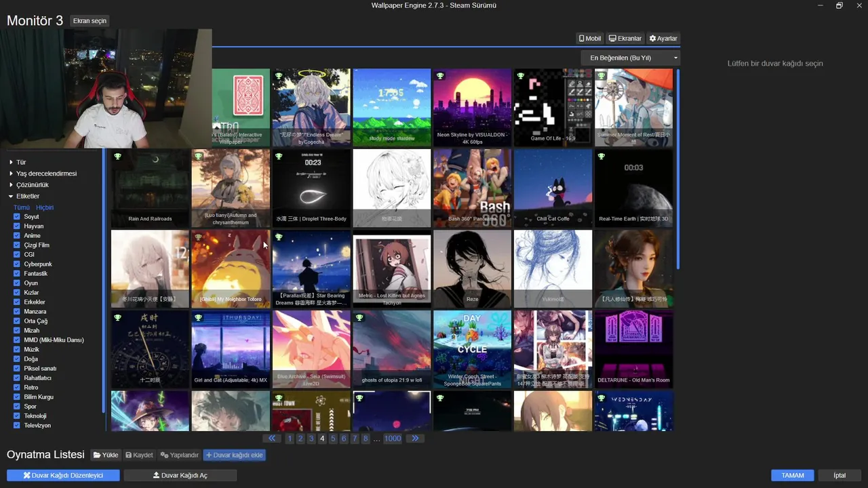The height and width of the screenshot is (488, 868).
Task: Click trophy badge on Neon Skyline
Action: coord(439,76)
